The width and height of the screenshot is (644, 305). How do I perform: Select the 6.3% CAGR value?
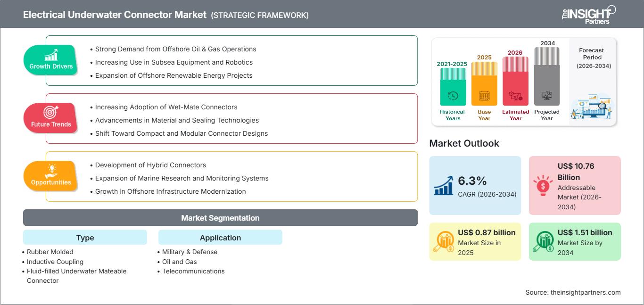point(472,181)
